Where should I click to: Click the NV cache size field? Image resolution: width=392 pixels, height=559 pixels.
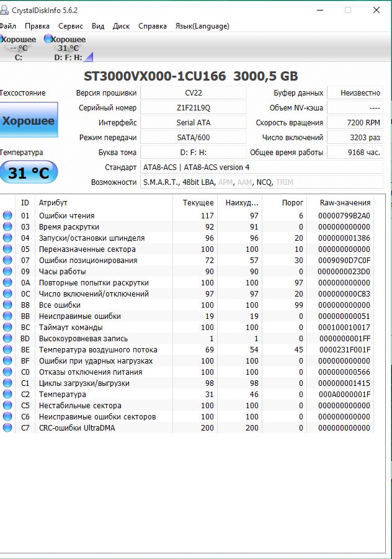tap(355, 108)
